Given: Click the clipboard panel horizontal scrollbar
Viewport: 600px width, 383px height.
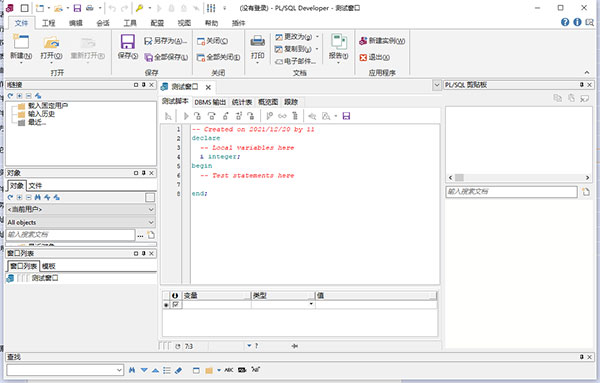Looking at the screenshot, I should point(519,178).
